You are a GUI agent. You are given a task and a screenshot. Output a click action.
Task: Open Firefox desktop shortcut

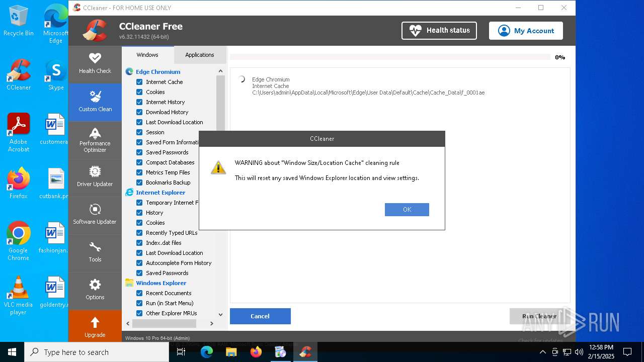tap(18, 183)
